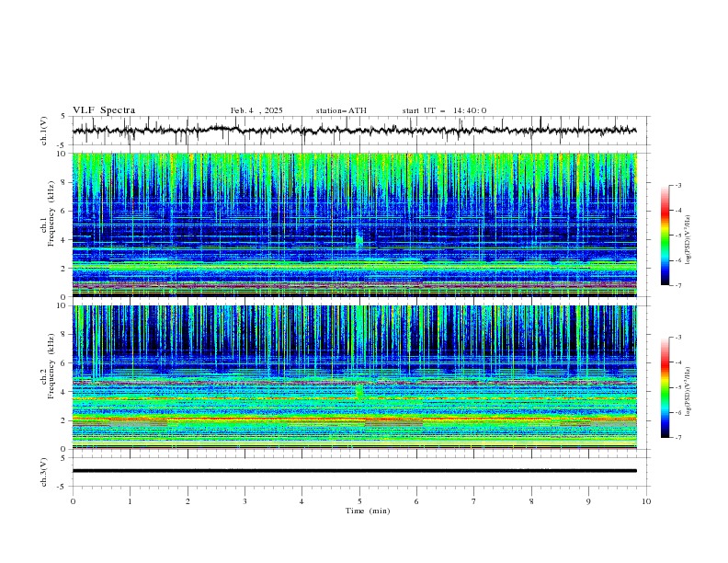Click time-axis tick label "9"
Viewport: 728px width, 563px height.
point(588,501)
